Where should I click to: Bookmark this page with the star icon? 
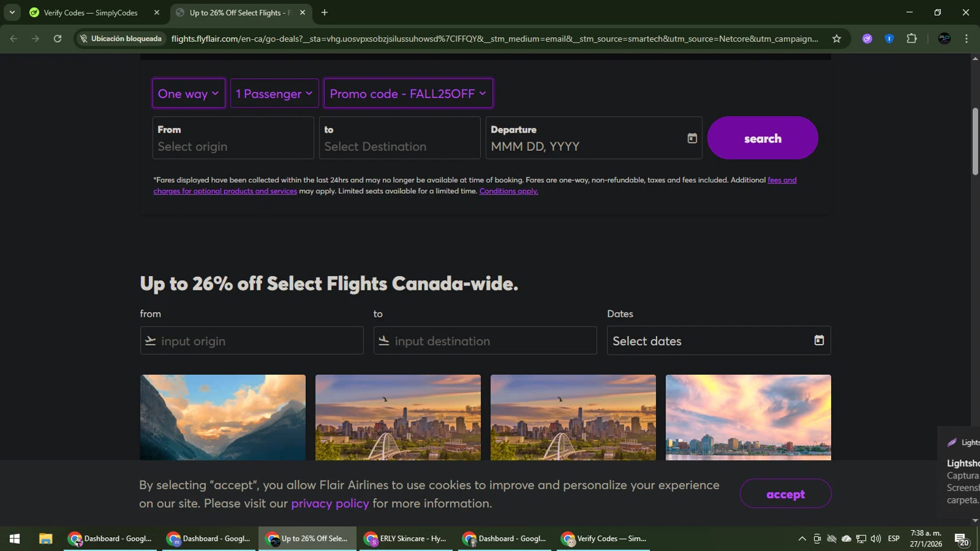tap(836, 39)
